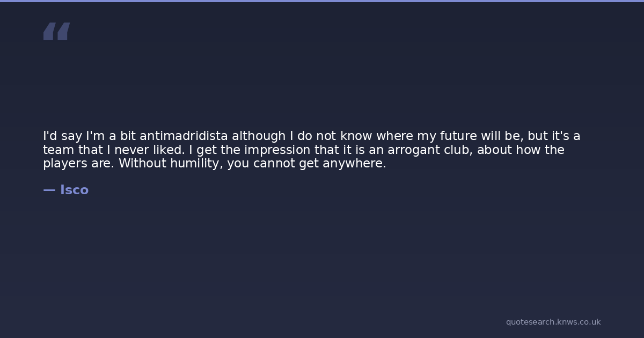644x338 pixels.
Task: Click the word "although" in the first line
Action: (x=258, y=136)
